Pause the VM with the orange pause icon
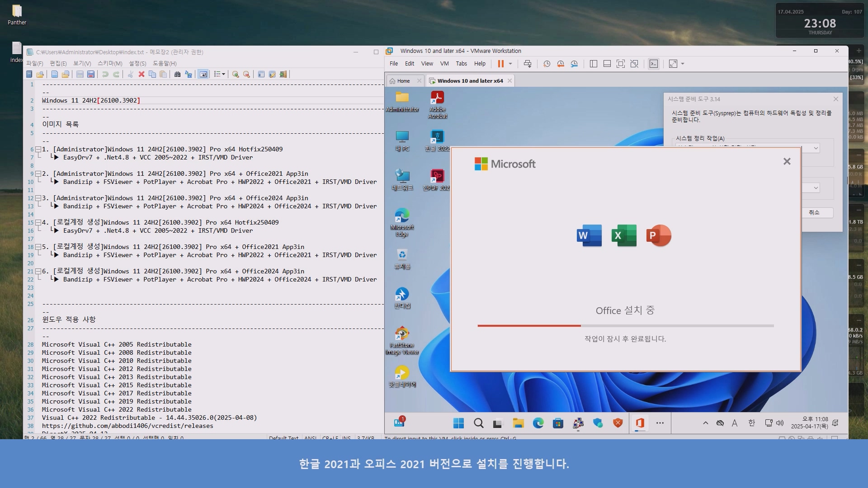This screenshot has height=488, width=868. pos(500,64)
